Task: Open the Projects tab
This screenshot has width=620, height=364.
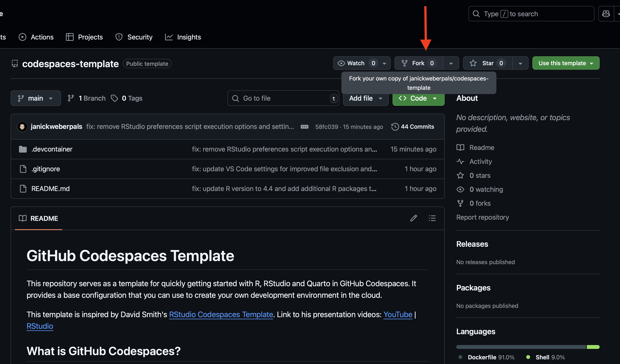Action: click(84, 37)
